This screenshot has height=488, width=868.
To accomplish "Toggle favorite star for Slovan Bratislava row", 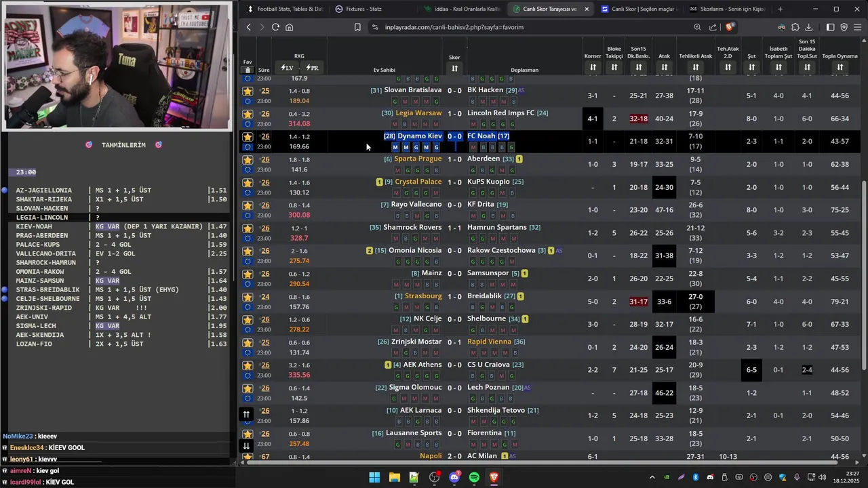I will 248,91.
